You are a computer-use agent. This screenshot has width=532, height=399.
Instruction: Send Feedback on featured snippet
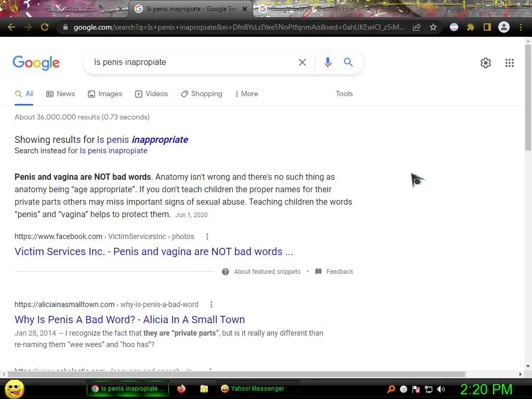click(334, 272)
